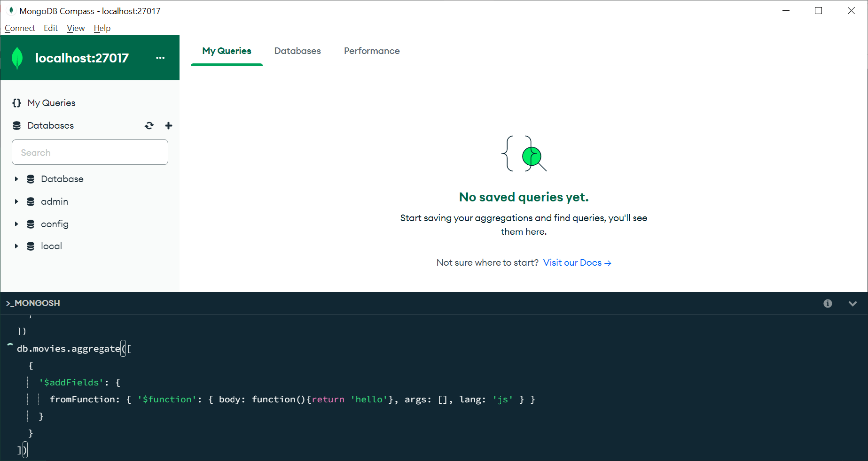Click the Databases stack icon in sidebar
The height and width of the screenshot is (461, 868).
17,125
